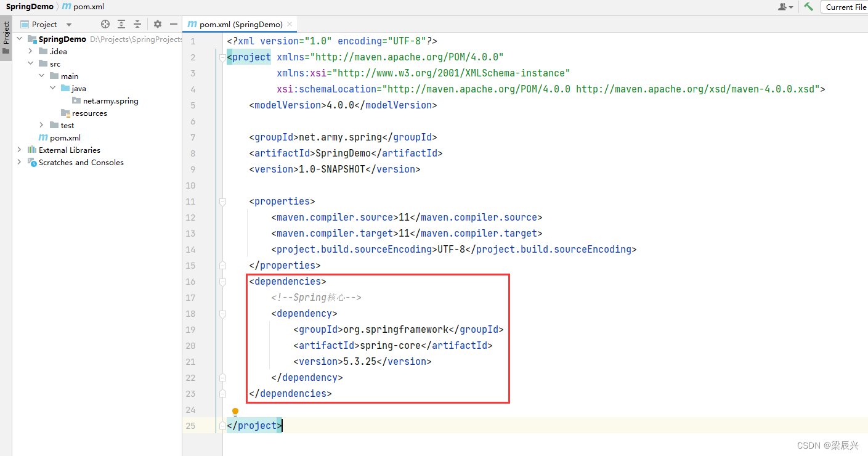Hide the Project panel with the minus icon

174,24
